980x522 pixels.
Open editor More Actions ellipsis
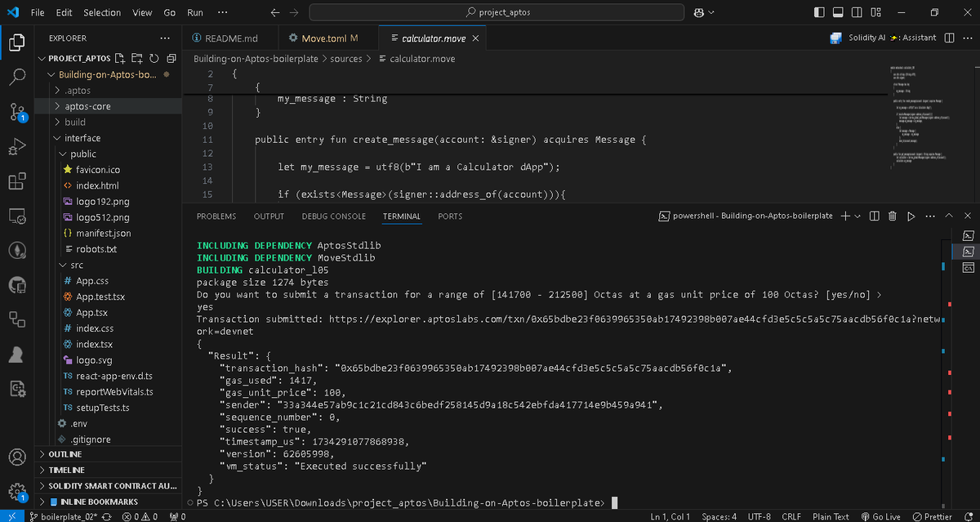pos(967,38)
